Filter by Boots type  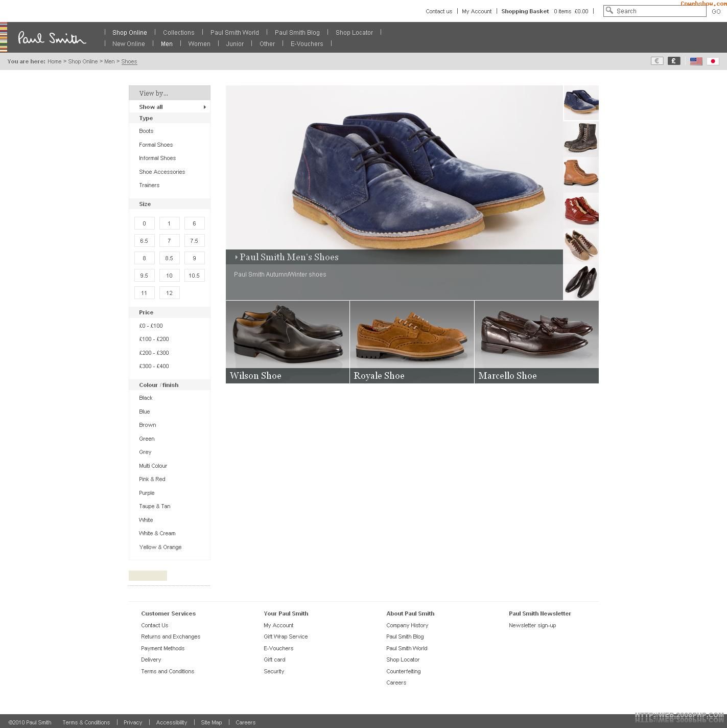[x=146, y=131]
